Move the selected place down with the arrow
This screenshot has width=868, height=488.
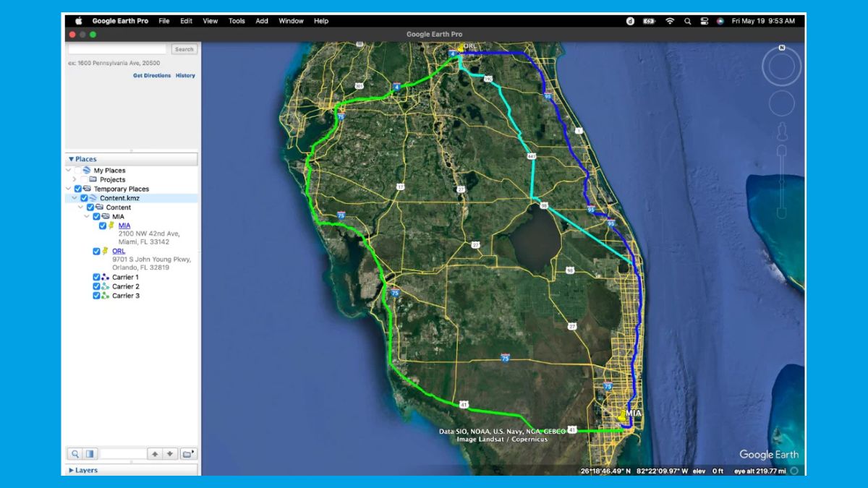[170, 454]
